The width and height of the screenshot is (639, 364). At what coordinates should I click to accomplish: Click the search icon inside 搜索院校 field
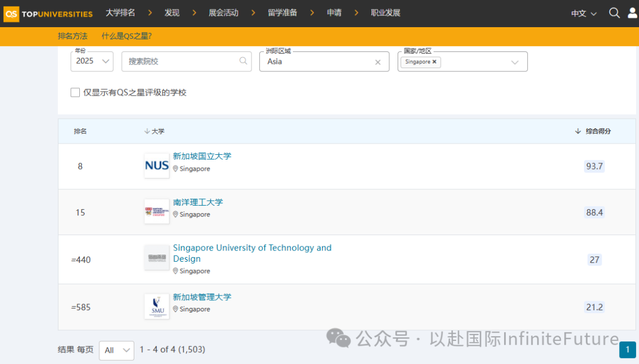[x=243, y=61]
